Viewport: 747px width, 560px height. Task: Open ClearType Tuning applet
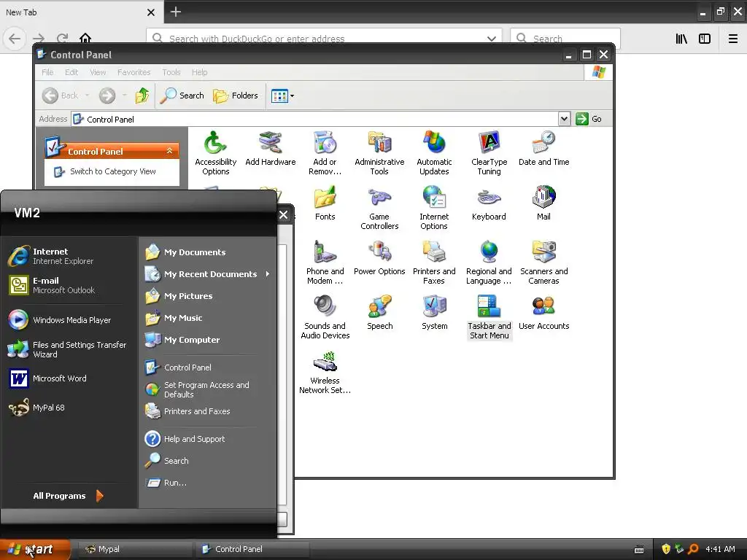tap(489, 153)
